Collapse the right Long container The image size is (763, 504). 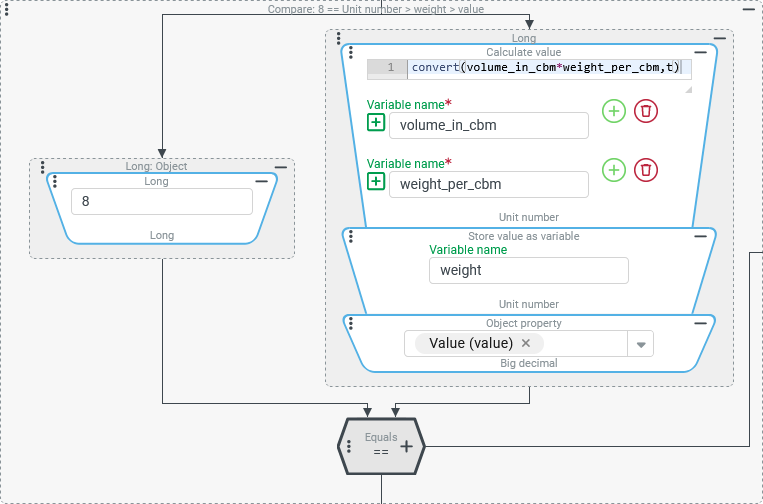pos(720,38)
